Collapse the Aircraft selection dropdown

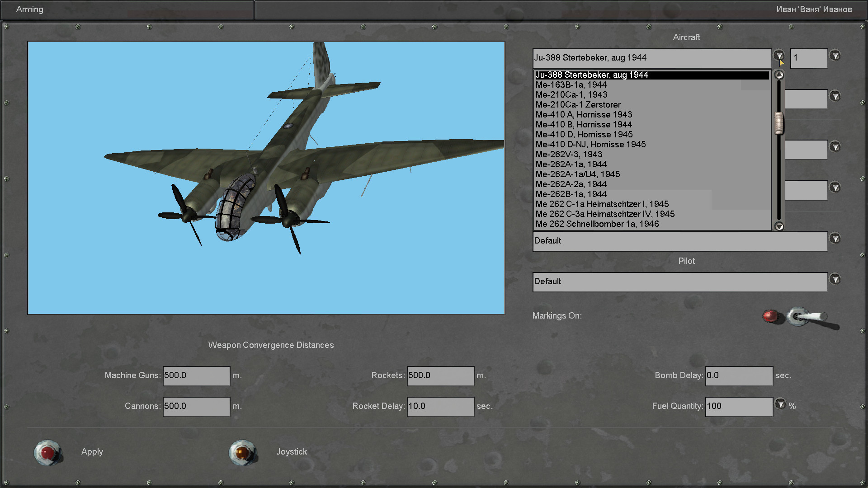point(778,56)
